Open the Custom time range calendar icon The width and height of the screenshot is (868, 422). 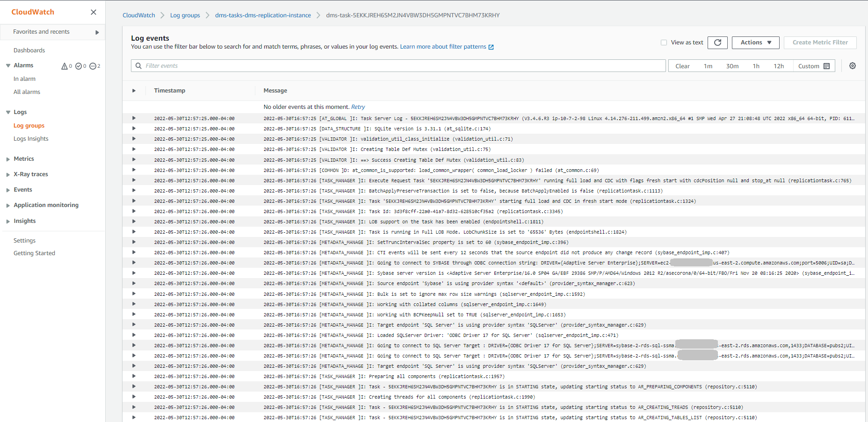click(x=826, y=66)
